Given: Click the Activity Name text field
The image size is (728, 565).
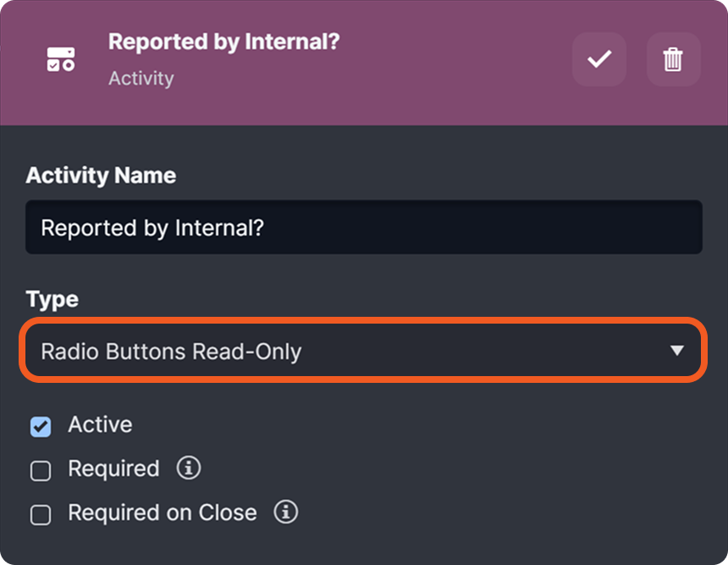Looking at the screenshot, I should [364, 227].
